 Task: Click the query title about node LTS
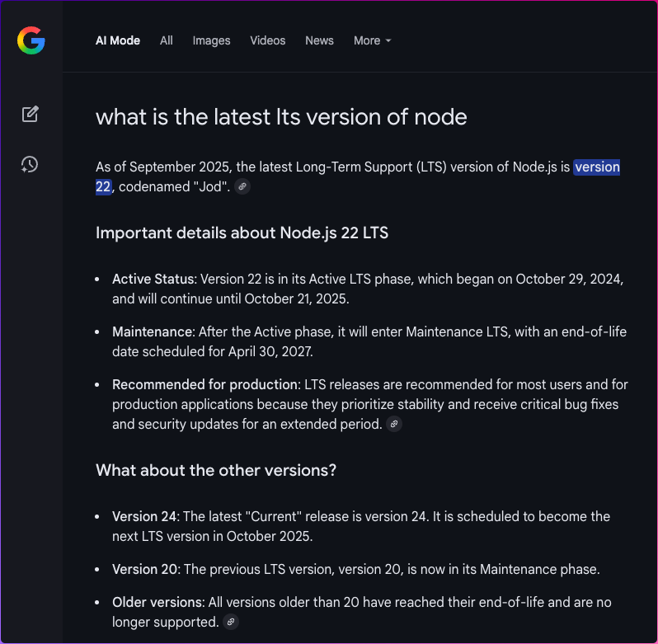click(x=281, y=117)
